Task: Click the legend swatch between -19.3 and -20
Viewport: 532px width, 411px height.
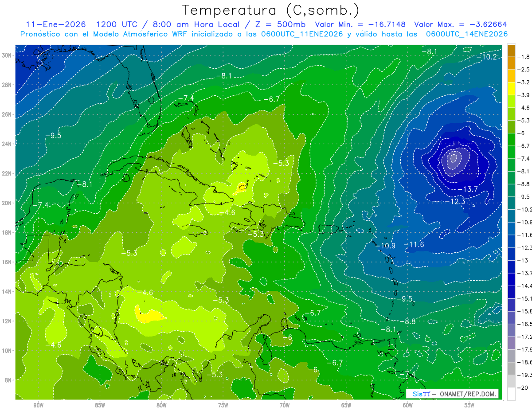Action: coord(511,382)
